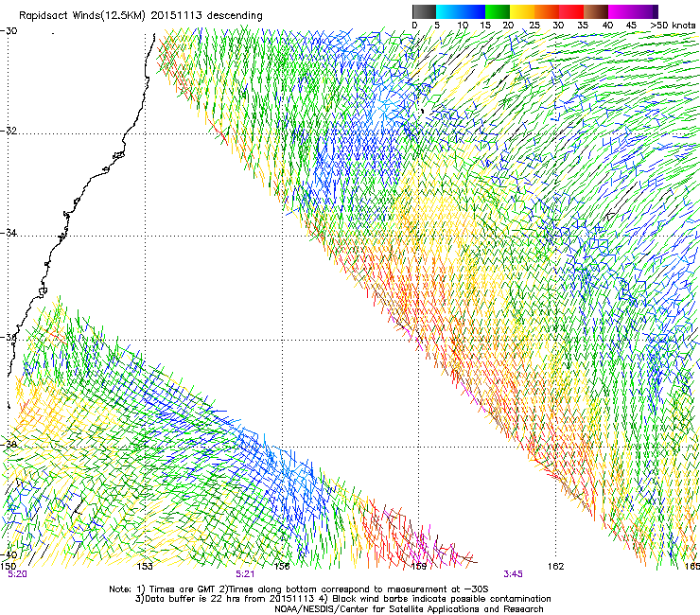The width and height of the screenshot is (700, 615).
Task: Click the '-32' latitude label
Action: 9,131
